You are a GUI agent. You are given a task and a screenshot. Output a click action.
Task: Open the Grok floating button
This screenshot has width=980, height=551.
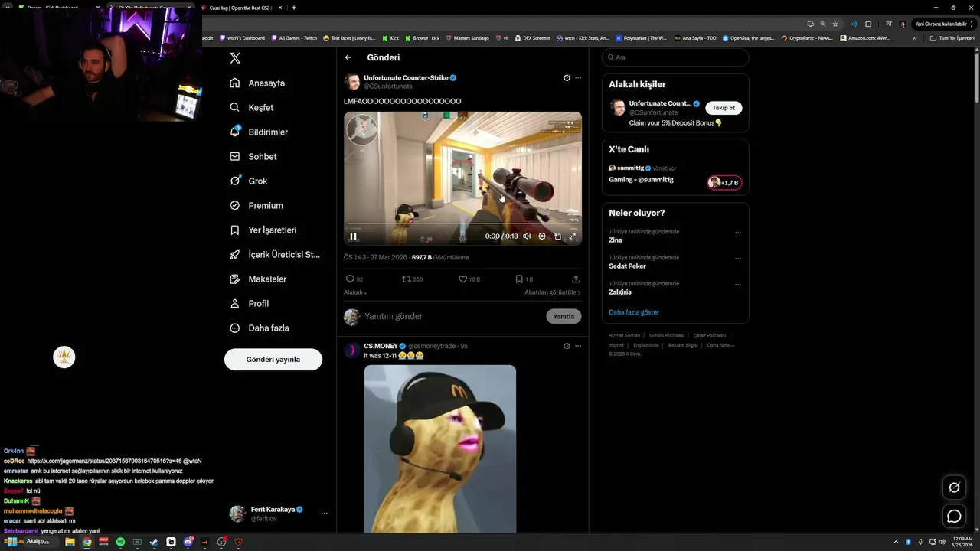click(x=954, y=487)
